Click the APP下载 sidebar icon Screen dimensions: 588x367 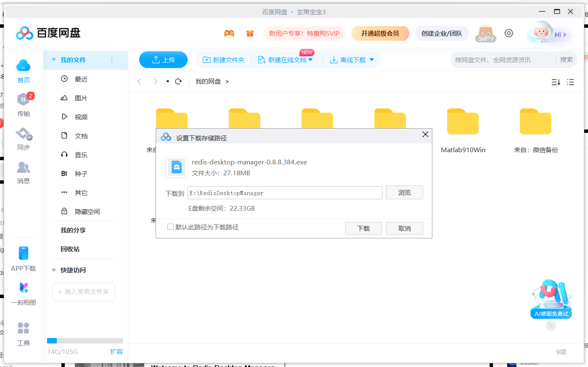[x=24, y=259]
